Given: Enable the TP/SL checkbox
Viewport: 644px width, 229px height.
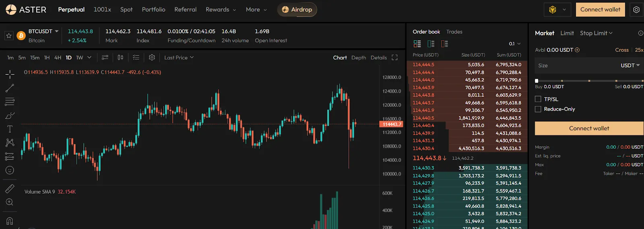Looking at the screenshot, I should 538,99.
